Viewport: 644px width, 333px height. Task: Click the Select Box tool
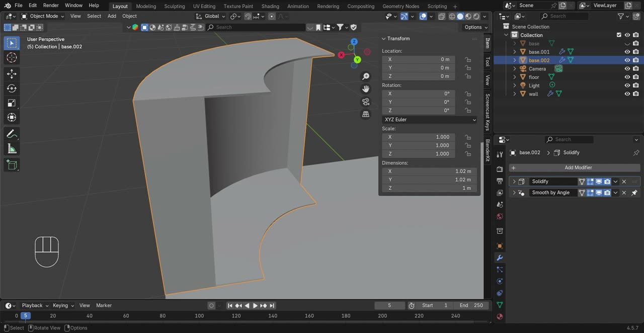point(12,43)
